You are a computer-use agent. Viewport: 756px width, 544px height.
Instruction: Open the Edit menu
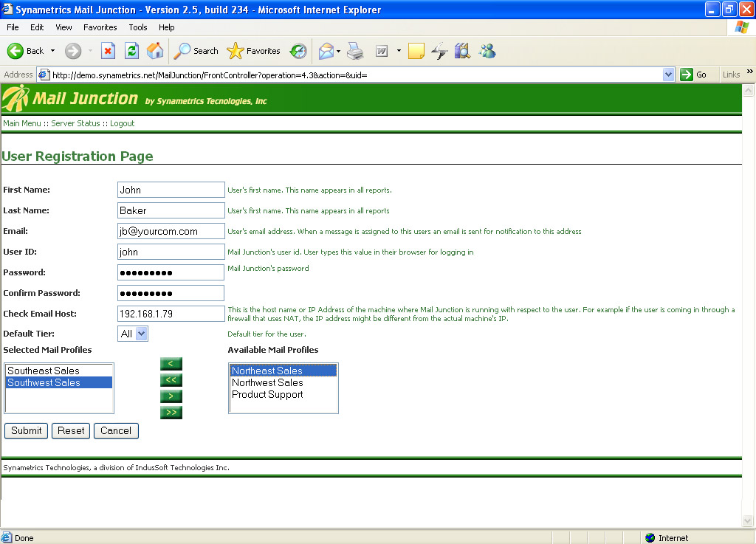[x=37, y=27]
